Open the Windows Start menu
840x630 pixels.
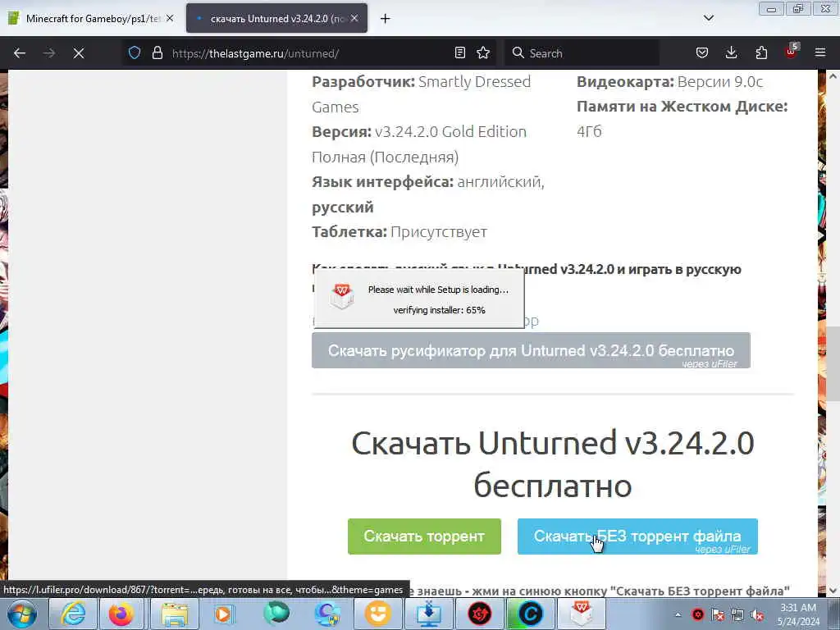(22, 614)
